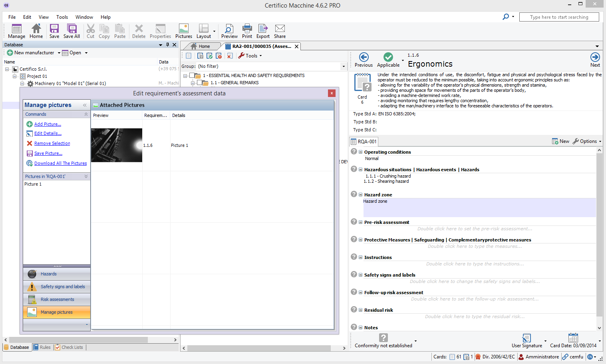Click the Share envelope icon
This screenshot has width=606, height=364.
280,29
